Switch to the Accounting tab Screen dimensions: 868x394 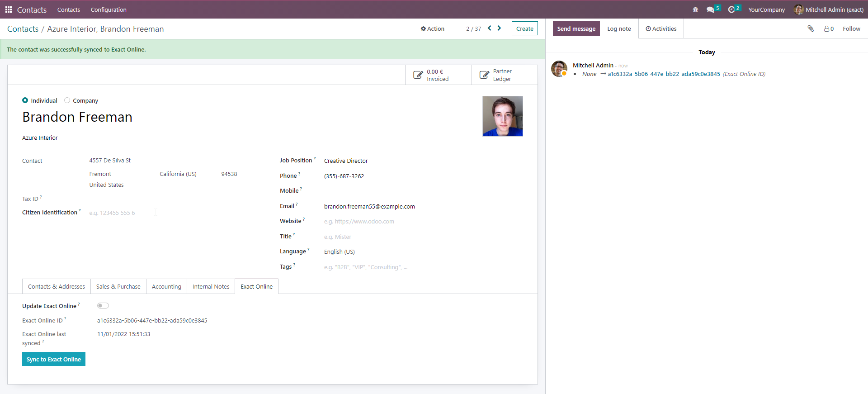pos(166,286)
